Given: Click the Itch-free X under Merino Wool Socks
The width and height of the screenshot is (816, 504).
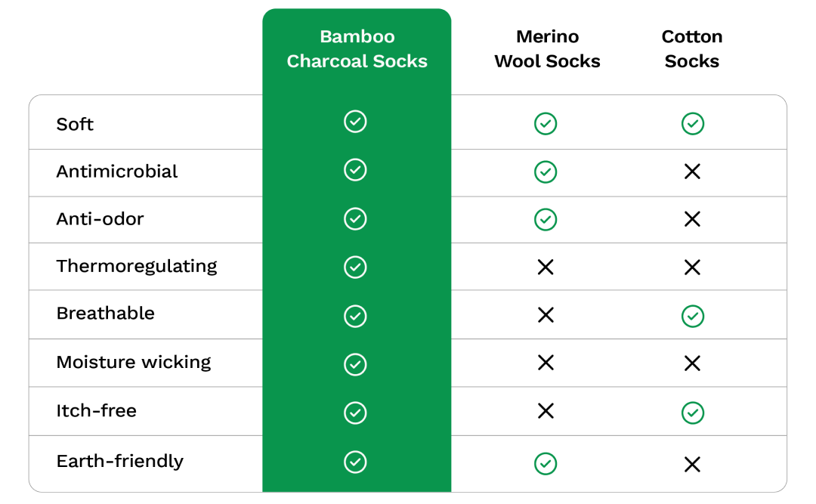Looking at the screenshot, I should point(546,411).
